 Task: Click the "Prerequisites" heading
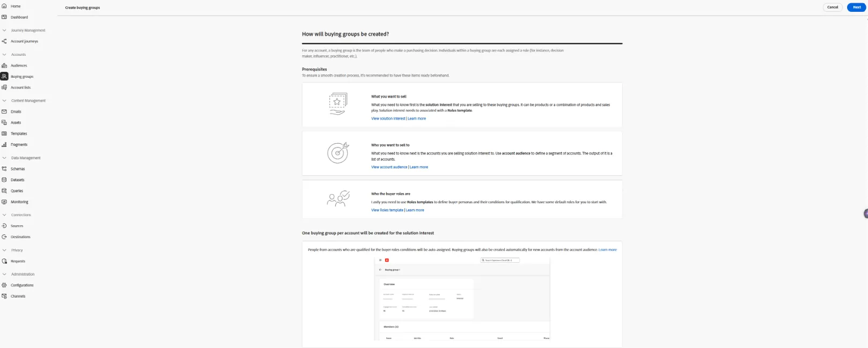[314, 69]
